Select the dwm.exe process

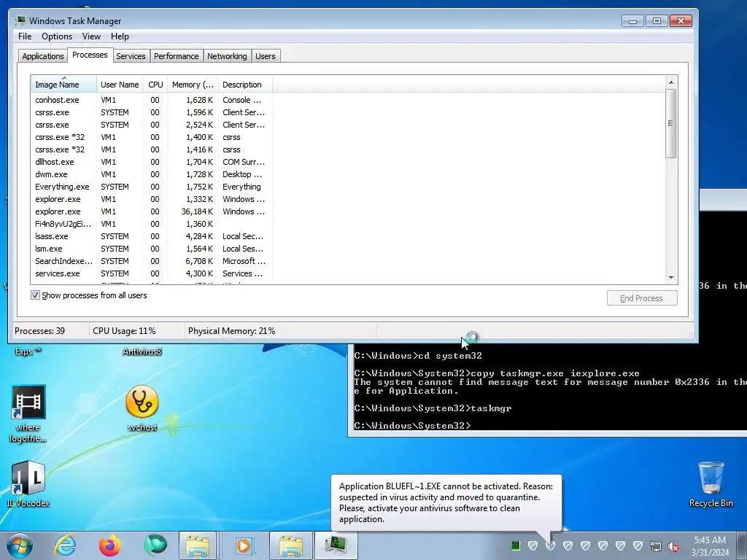152,174
